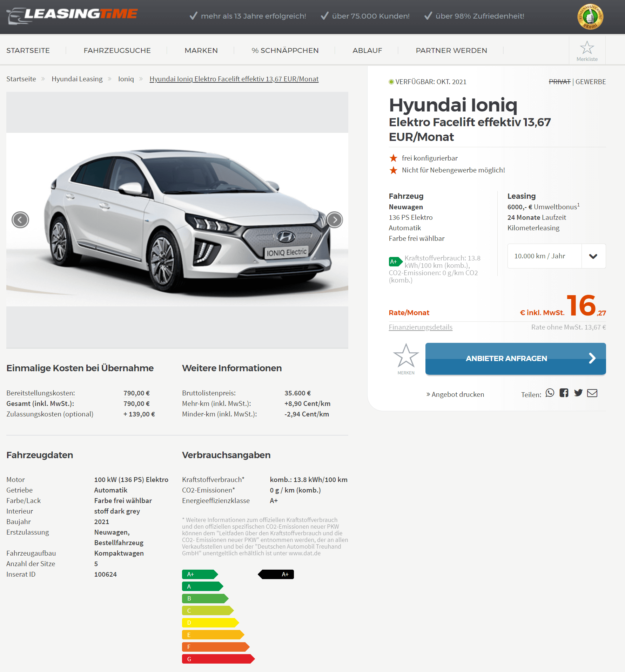Click the Merken star icon
This screenshot has width=625, height=672.
tap(406, 355)
